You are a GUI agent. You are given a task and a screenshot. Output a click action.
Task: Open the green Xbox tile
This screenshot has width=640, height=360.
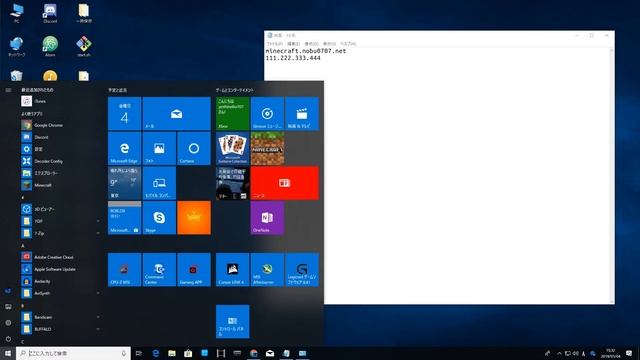(233, 114)
